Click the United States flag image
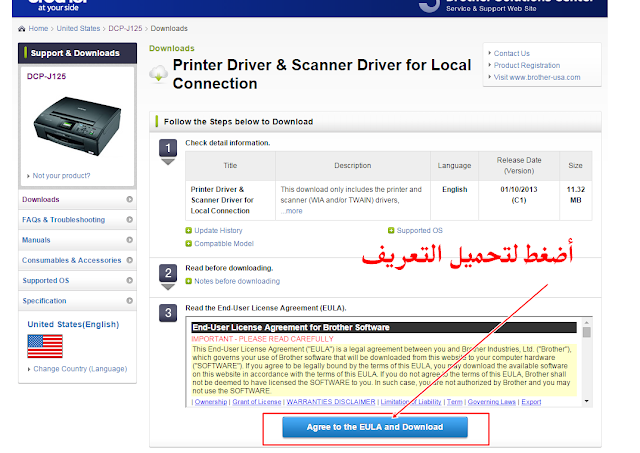640x453 pixels. coord(45,346)
